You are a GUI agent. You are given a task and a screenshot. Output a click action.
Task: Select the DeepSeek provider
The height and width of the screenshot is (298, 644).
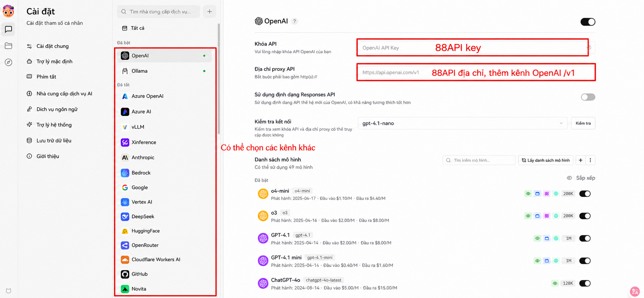pos(164,217)
